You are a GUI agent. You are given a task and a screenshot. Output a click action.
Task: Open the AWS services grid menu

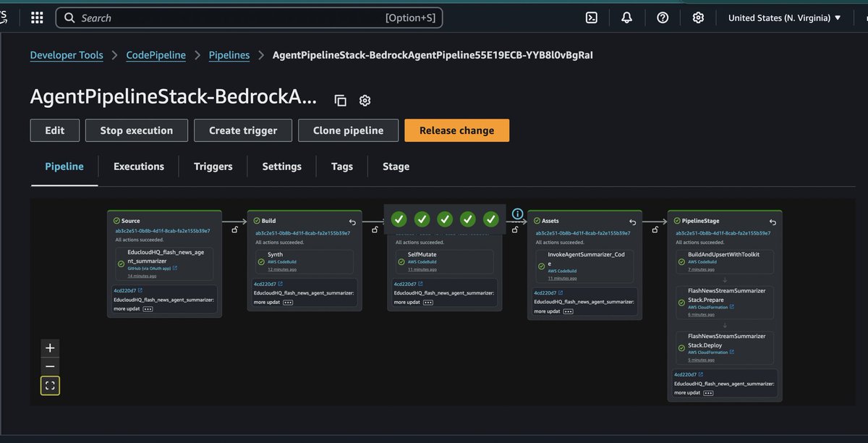click(36, 17)
